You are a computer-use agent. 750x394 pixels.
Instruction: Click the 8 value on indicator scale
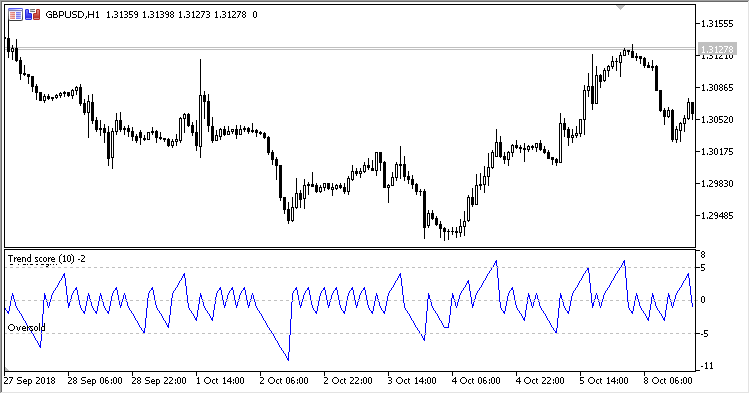tap(703, 254)
